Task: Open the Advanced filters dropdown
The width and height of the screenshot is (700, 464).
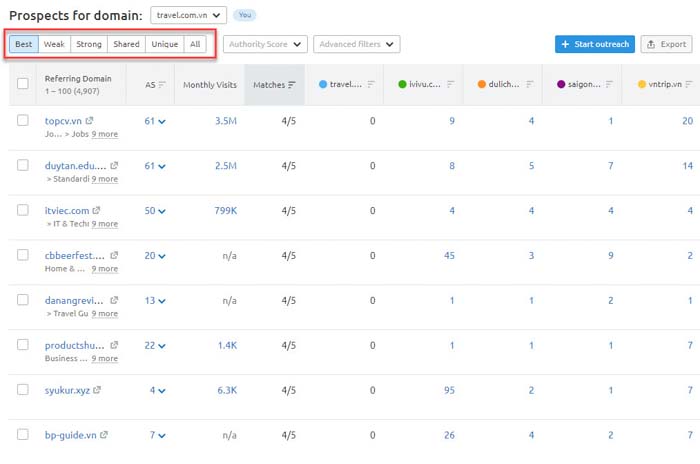Action: pyautogui.click(x=357, y=44)
